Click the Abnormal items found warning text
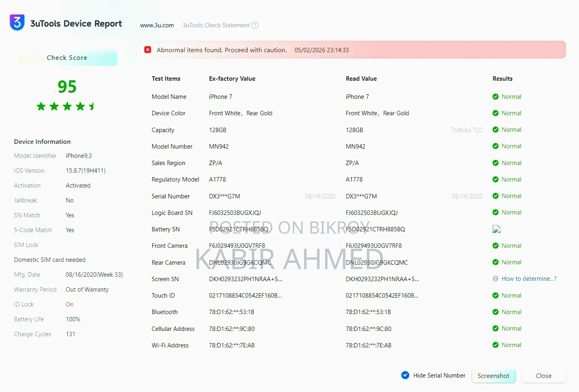Viewport: 579px width, 392px height. pyautogui.click(x=222, y=50)
